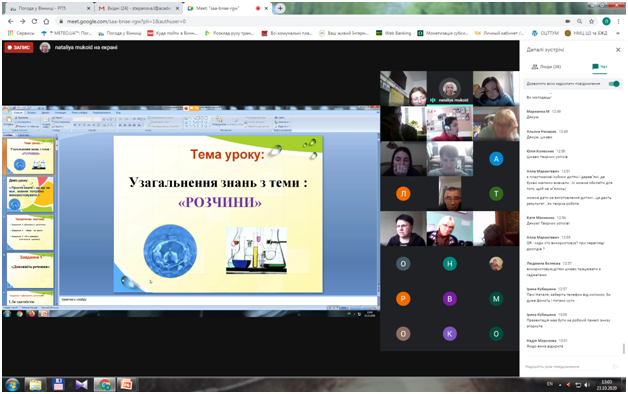Image resolution: width=628 pixels, height=394 pixels.
Task: Open the МЕТЕОША bookmark
Action: (66, 33)
